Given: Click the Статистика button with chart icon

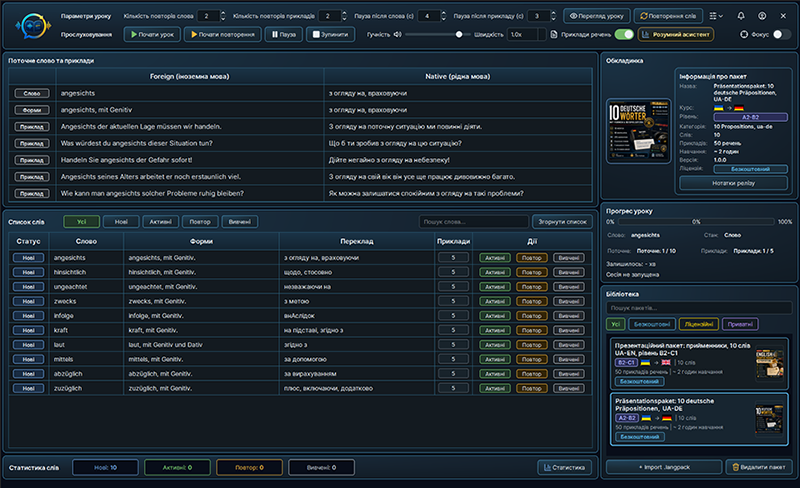Looking at the screenshot, I should [x=564, y=467].
